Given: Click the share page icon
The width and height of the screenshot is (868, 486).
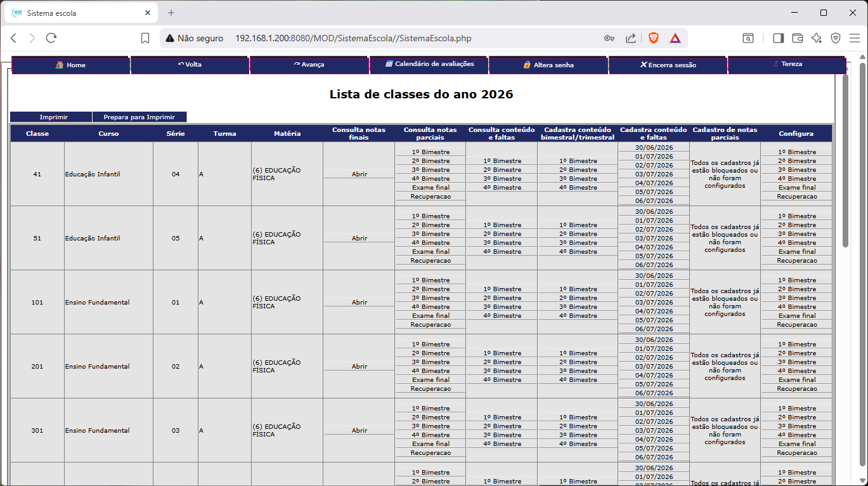Looking at the screenshot, I should [x=631, y=38].
